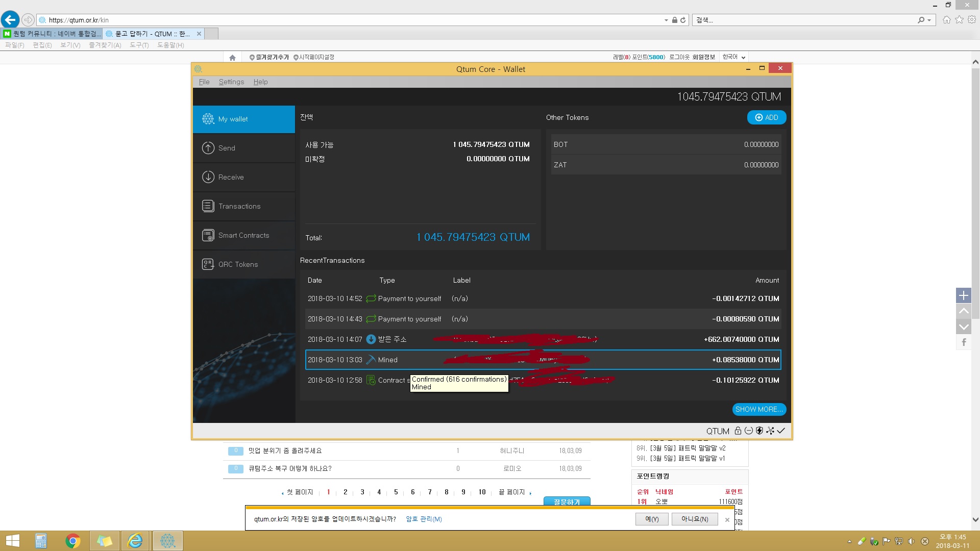Select the BOT token row
Screen dimensions: 980x551
666,144
